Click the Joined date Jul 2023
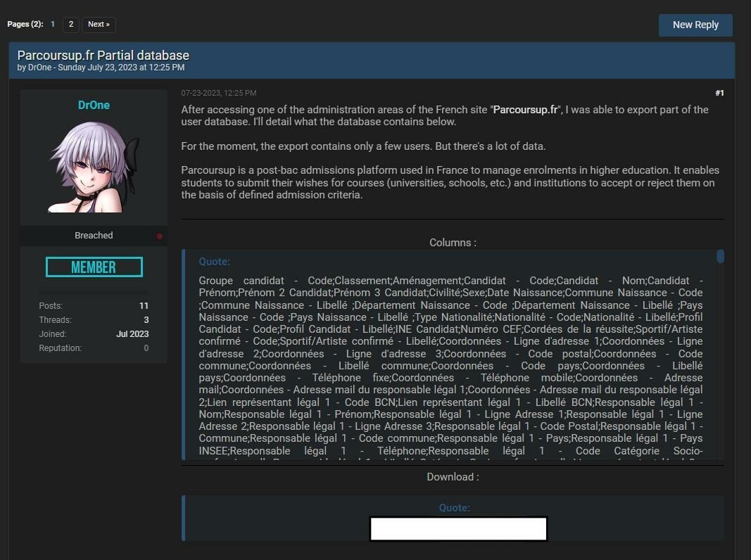This screenshot has height=560, width=751. pos(132,334)
